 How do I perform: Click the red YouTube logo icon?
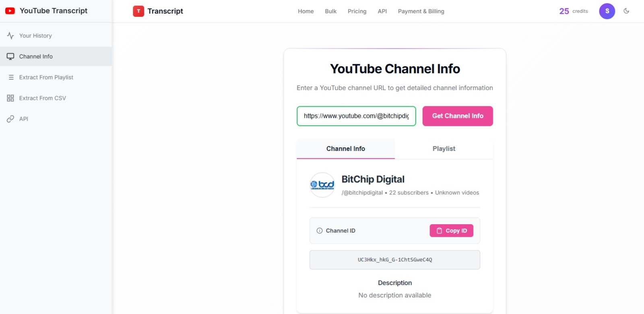pos(10,11)
